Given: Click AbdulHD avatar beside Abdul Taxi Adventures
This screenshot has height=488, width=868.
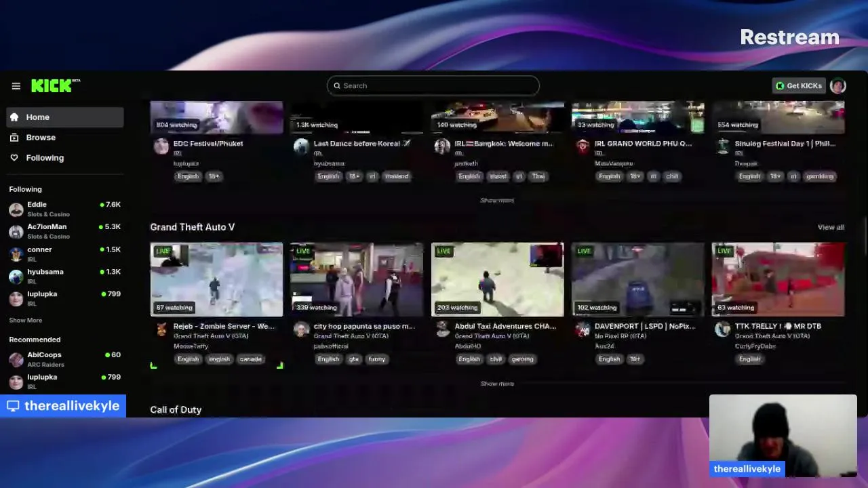Looking at the screenshot, I should coord(442,329).
